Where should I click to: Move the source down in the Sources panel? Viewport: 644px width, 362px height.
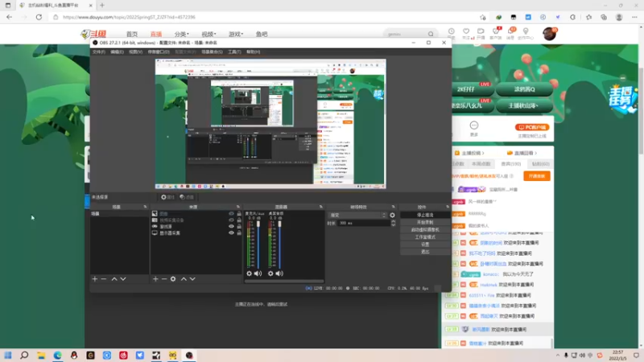tap(192, 279)
